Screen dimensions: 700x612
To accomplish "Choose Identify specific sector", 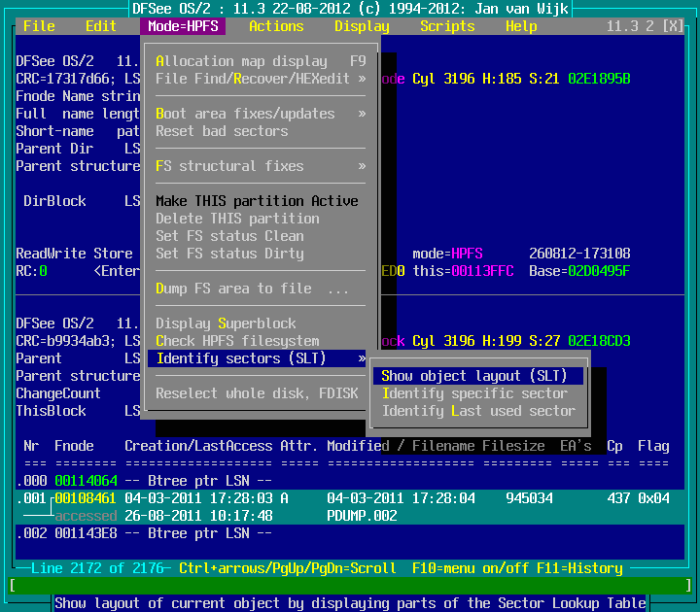I will [x=474, y=393].
